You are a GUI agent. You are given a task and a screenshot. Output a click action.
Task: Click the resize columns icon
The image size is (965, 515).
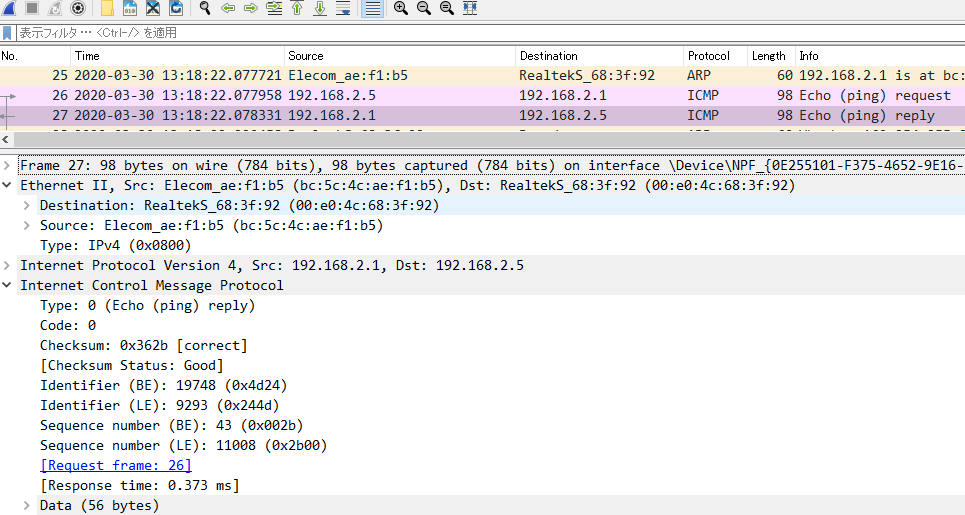470,8
